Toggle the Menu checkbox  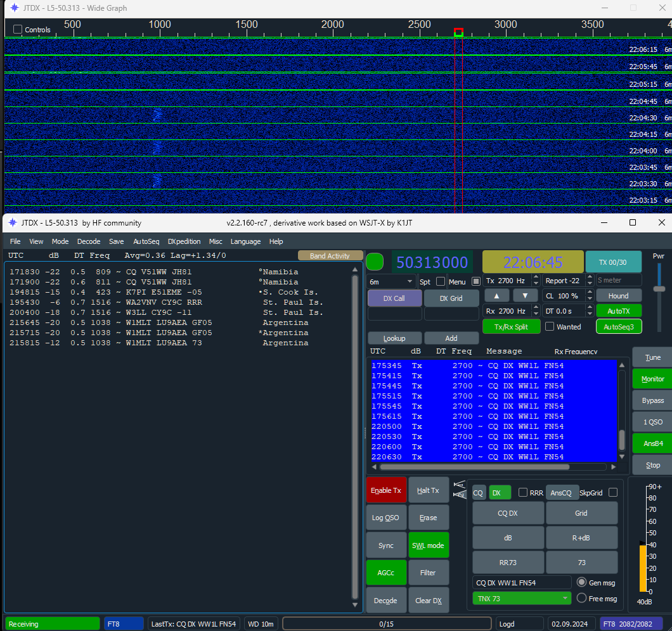475,281
